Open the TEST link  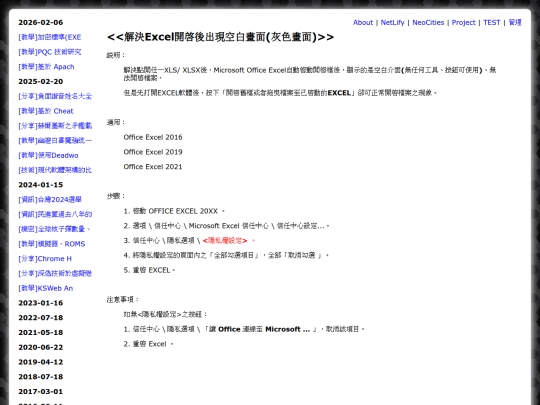coord(491,22)
